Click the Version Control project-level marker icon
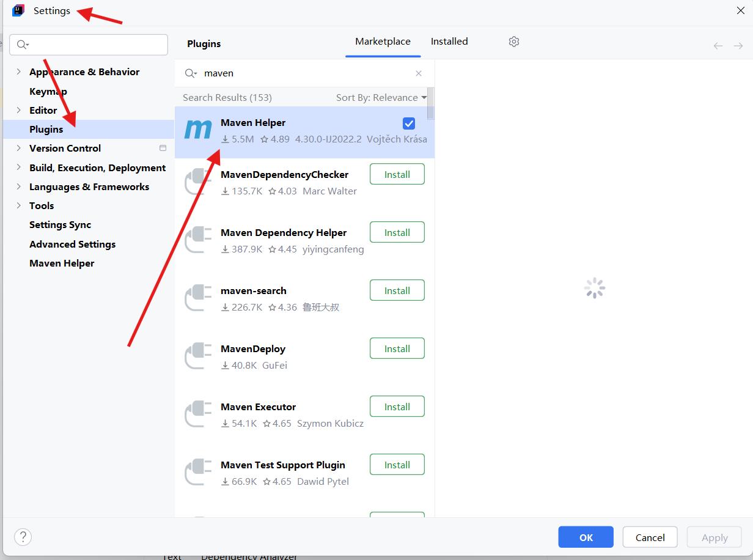 click(163, 148)
